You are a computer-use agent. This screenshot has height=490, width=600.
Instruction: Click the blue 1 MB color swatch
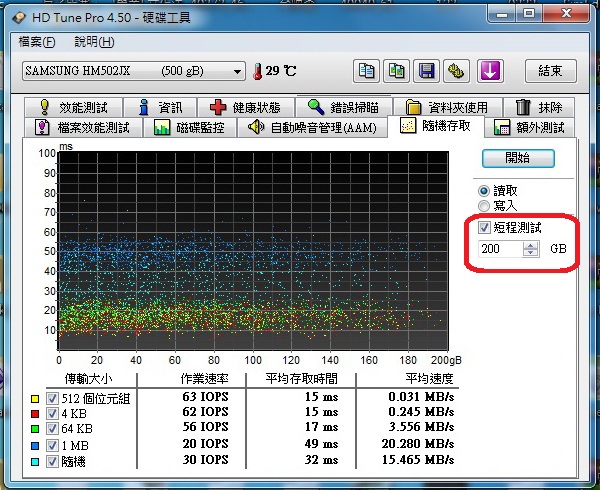click(x=35, y=446)
